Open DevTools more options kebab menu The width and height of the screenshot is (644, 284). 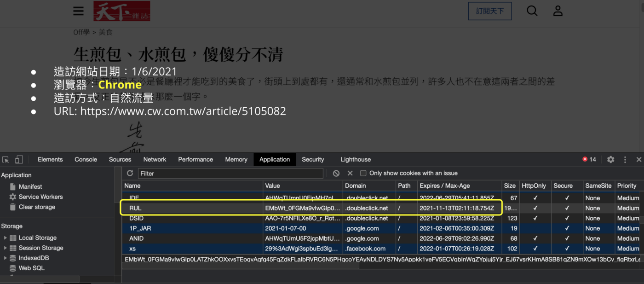click(625, 160)
